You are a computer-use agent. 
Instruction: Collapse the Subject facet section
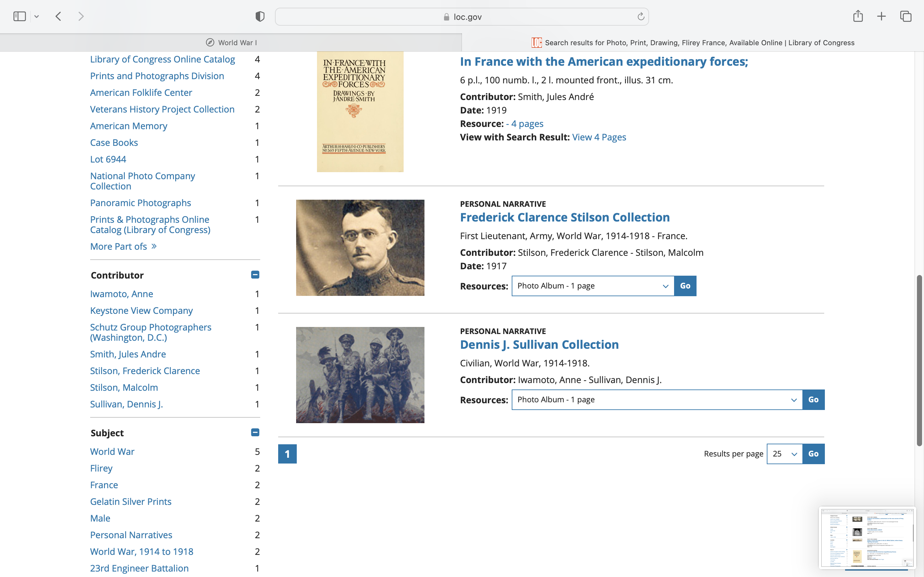(x=255, y=432)
